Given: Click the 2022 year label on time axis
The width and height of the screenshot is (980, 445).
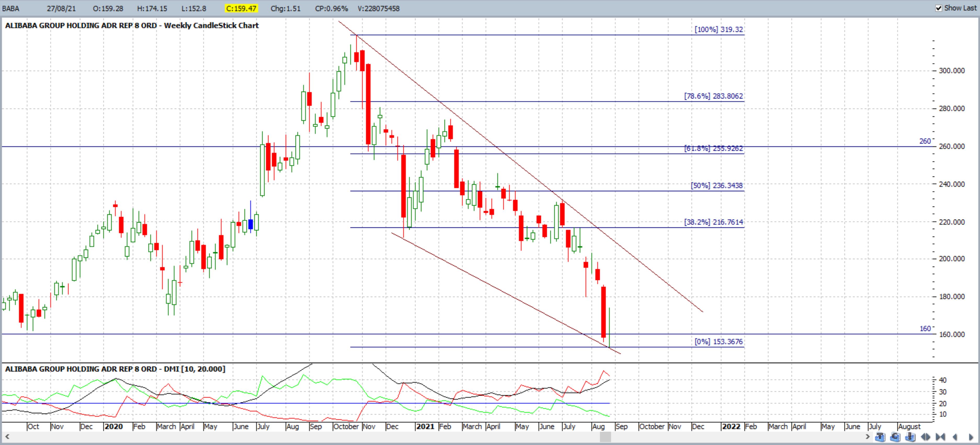Looking at the screenshot, I should coord(731,426).
